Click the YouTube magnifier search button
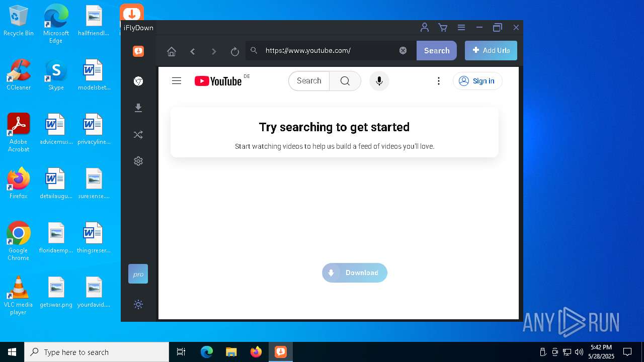Viewport: 644px width, 362px height. point(345,81)
